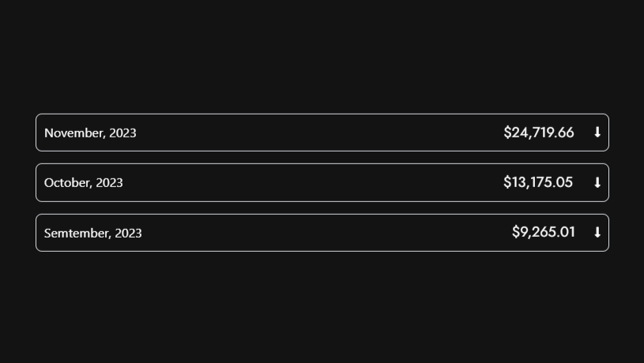
Task: Click the down arrow beside $9,265.01
Action: [597, 233]
